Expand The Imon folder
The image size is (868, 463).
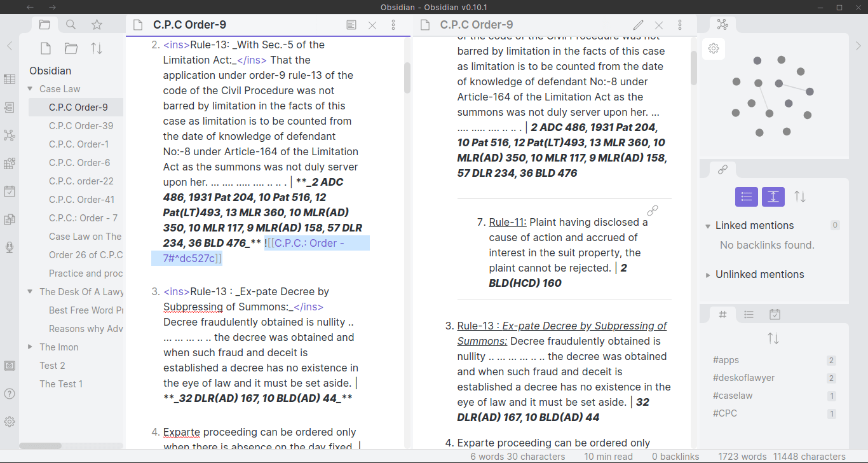(x=30, y=347)
